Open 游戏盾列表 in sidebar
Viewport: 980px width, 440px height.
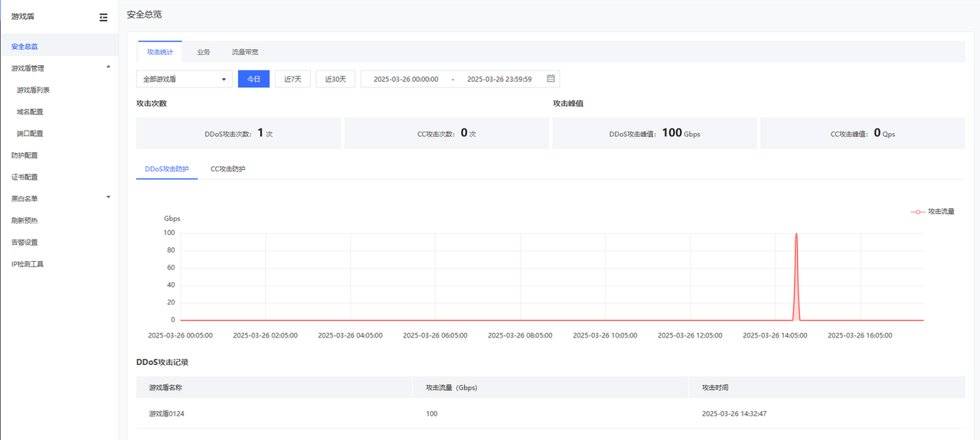coord(33,90)
